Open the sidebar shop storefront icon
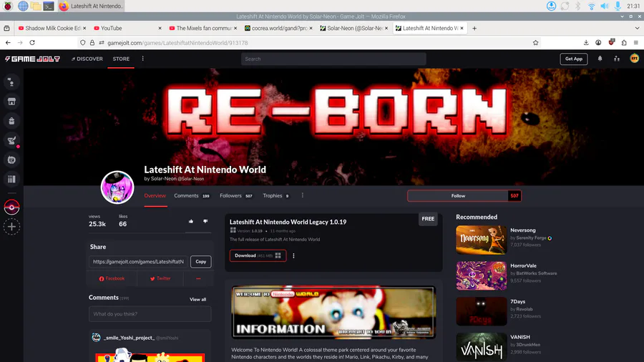The height and width of the screenshot is (362, 644). [11, 102]
